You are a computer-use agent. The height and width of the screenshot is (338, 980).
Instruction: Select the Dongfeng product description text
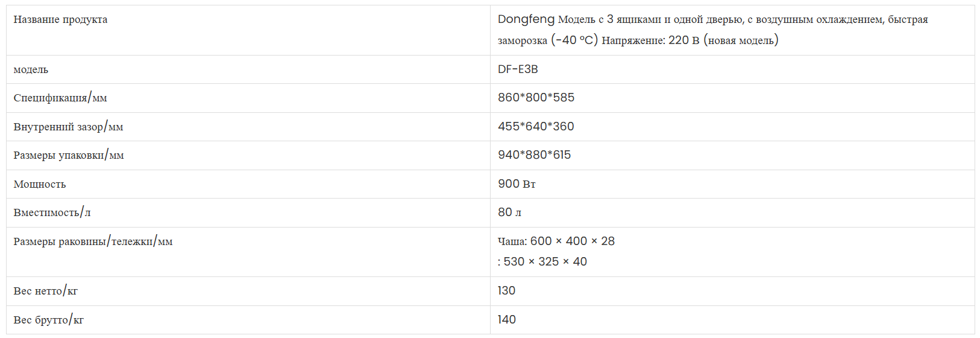coord(713,30)
